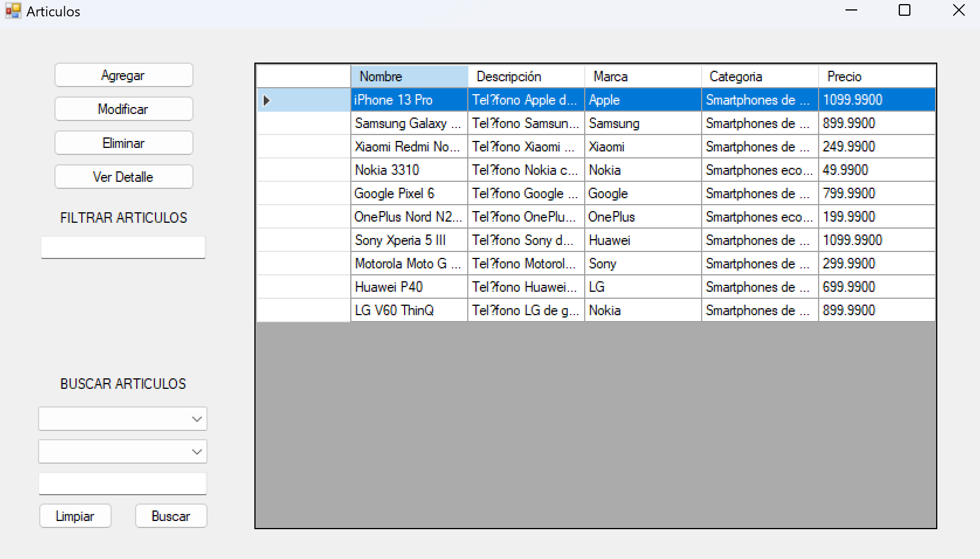980x559 pixels.
Task: Click the Limpiar button
Action: [x=75, y=516]
